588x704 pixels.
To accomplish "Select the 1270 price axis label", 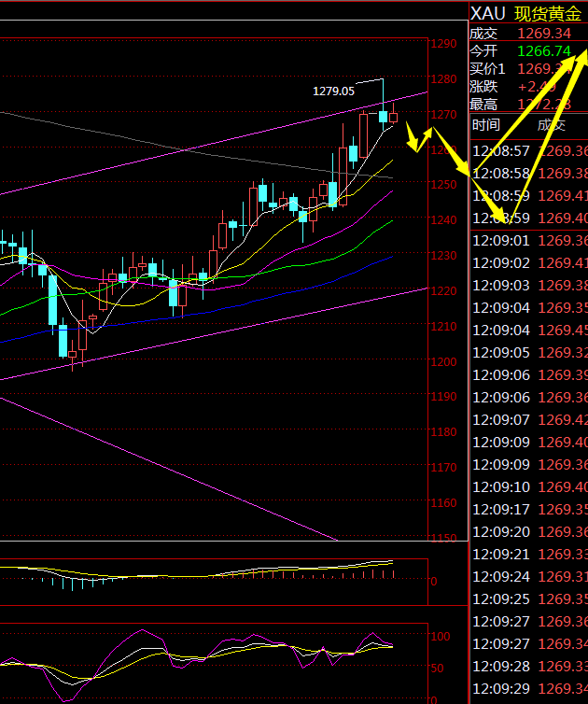I will [444, 115].
